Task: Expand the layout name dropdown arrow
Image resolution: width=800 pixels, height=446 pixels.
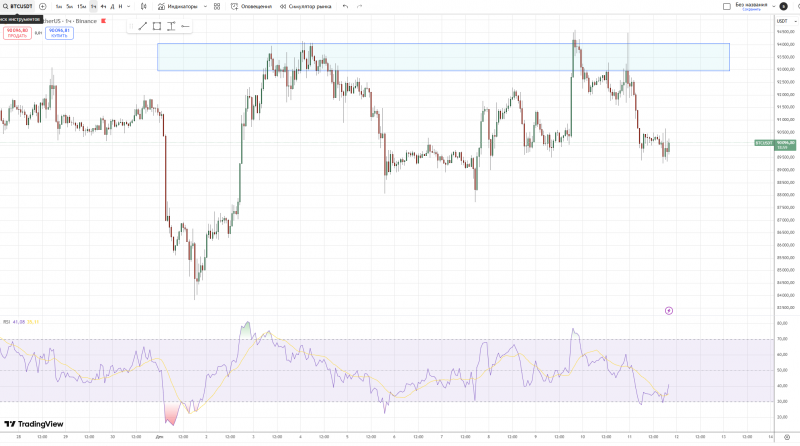Action: pos(773,7)
